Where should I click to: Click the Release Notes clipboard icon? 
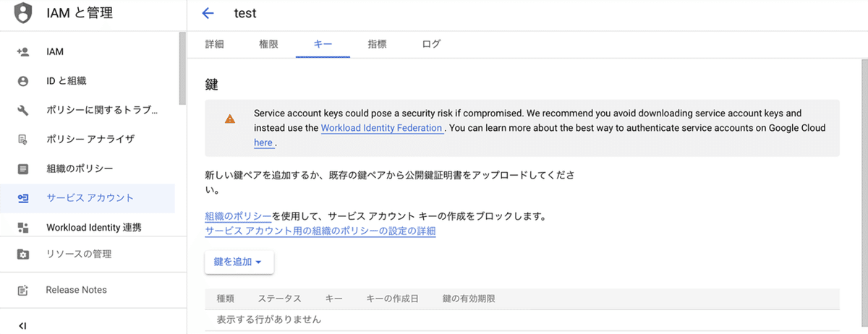(x=23, y=290)
